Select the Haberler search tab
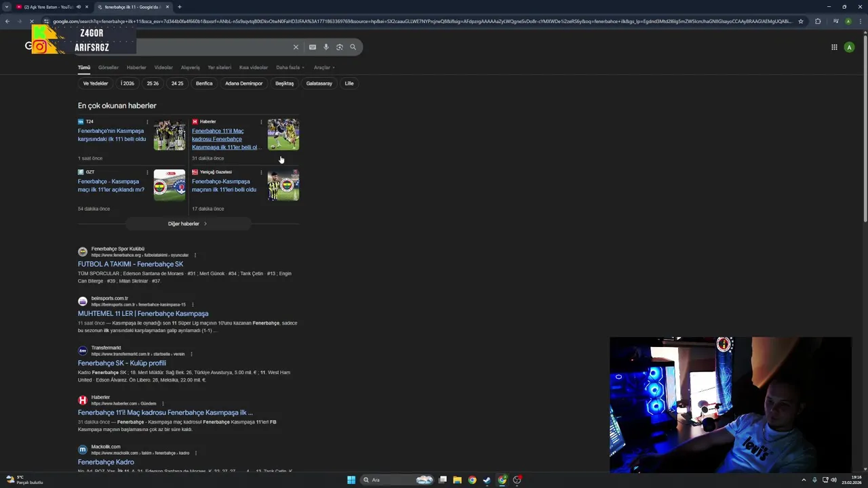This screenshot has width=868, height=488. click(x=136, y=67)
